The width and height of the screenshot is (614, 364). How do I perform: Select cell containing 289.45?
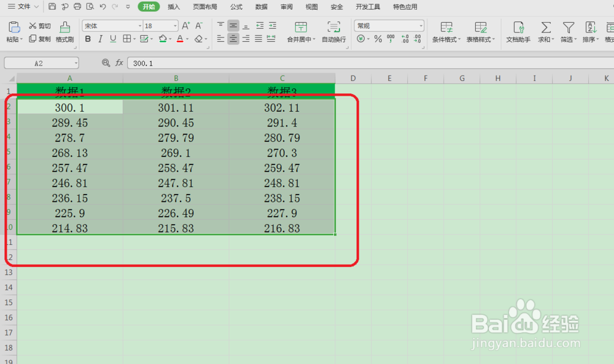(70, 123)
